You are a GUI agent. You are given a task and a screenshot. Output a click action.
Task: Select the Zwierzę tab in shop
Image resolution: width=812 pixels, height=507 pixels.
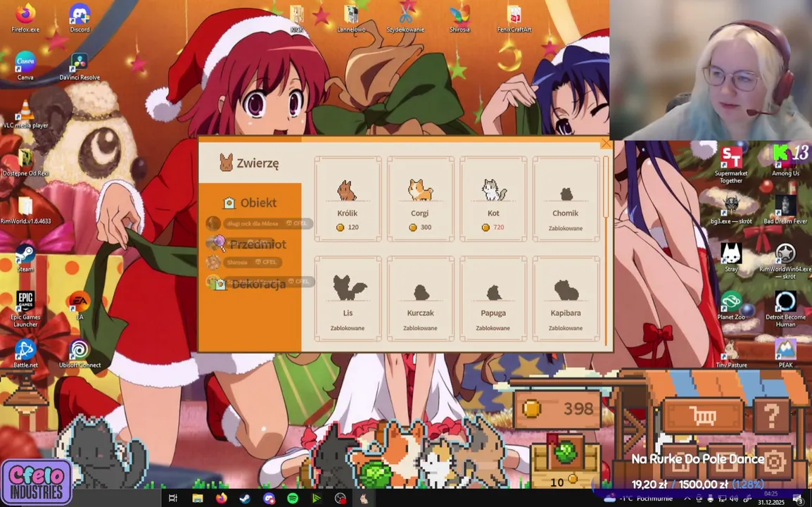coord(250,163)
